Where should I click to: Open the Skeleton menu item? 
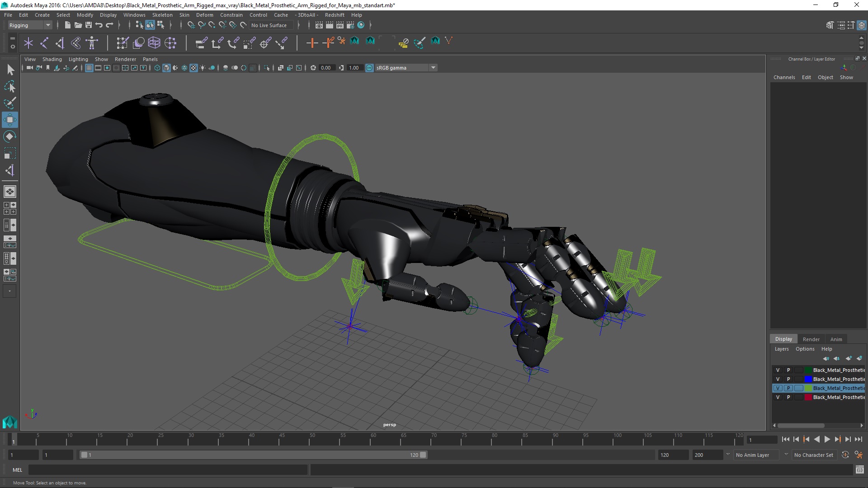pos(164,15)
